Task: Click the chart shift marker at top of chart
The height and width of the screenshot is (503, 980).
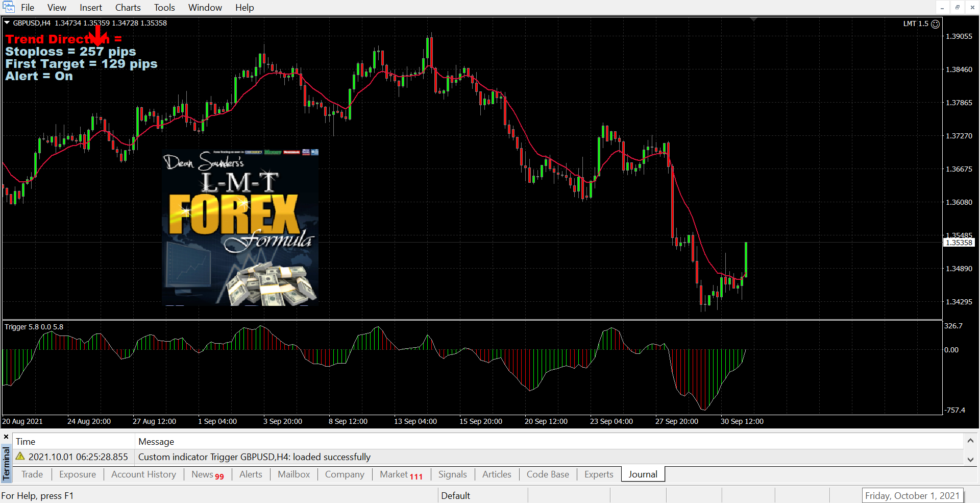Action: [754, 19]
